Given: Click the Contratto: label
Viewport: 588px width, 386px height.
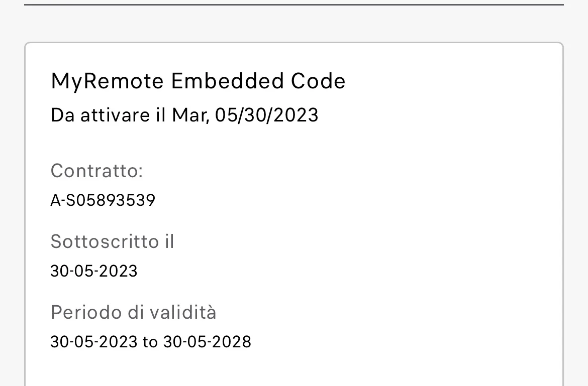Looking at the screenshot, I should [96, 171].
